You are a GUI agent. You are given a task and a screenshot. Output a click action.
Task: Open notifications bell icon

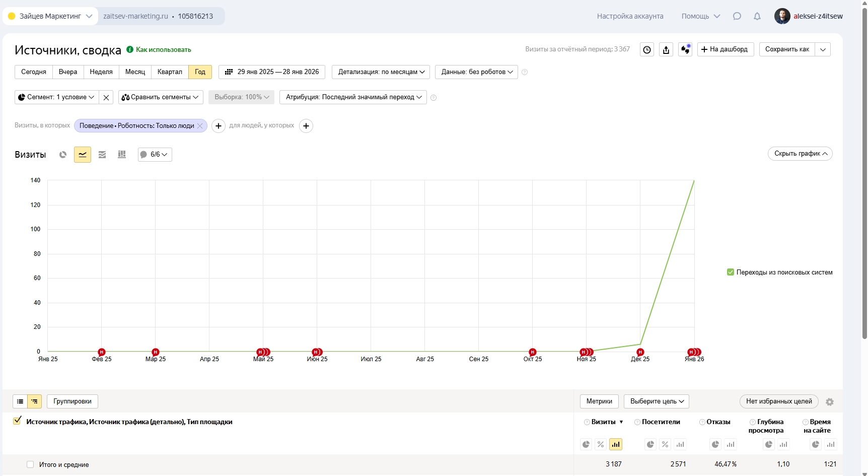(757, 16)
